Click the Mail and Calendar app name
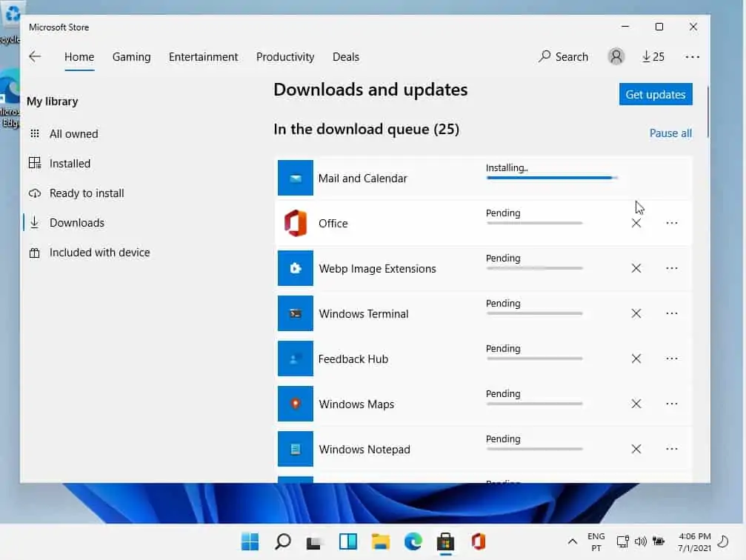746x560 pixels. [x=362, y=179]
